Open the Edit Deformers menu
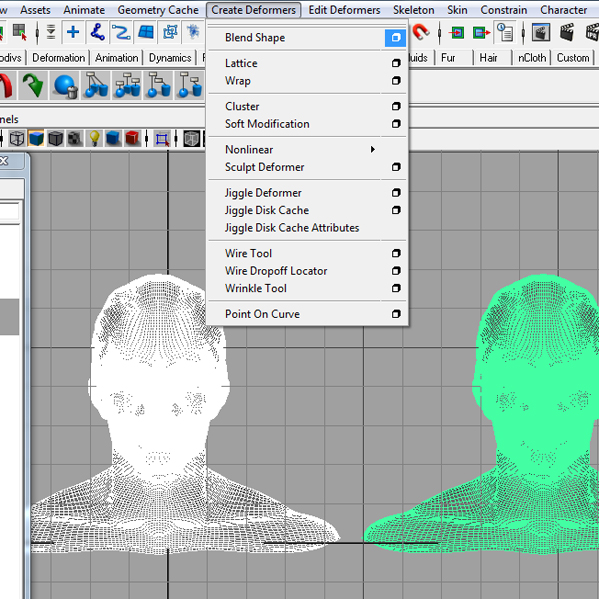The width and height of the screenshot is (599, 599). [x=344, y=10]
